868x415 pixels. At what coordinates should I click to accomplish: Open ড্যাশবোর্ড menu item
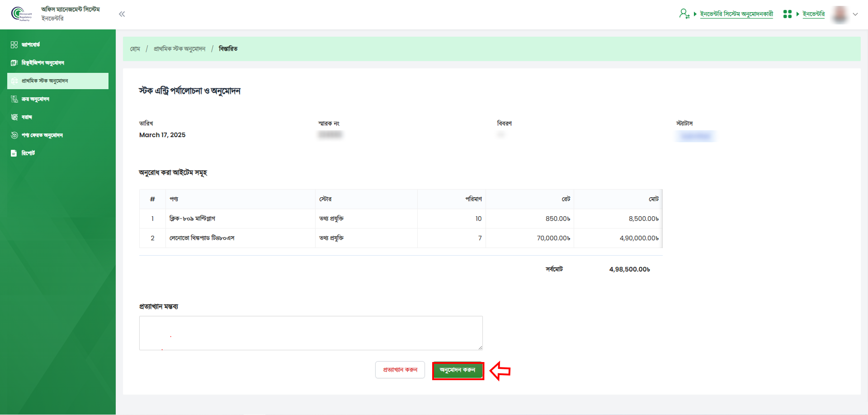point(58,45)
